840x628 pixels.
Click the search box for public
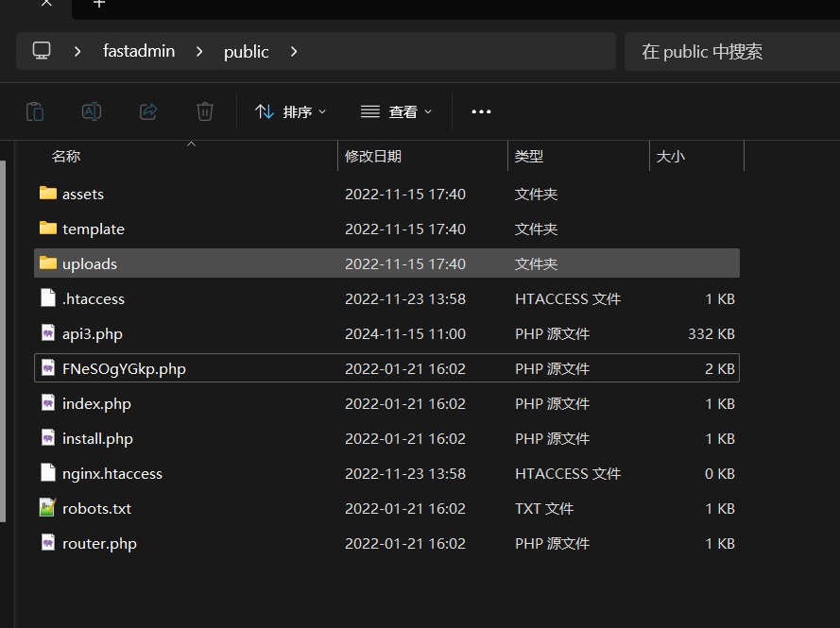point(728,52)
